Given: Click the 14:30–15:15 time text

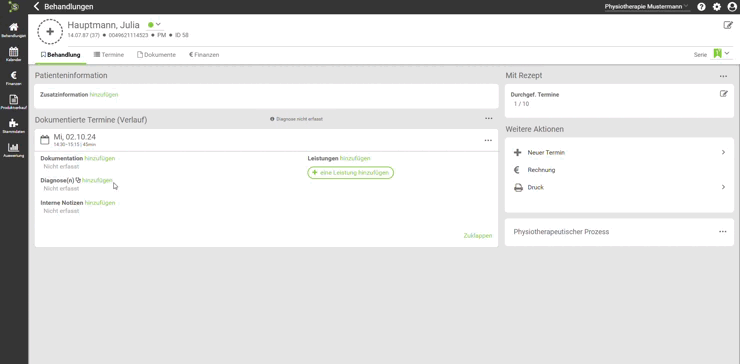Looking at the screenshot, I should click(66, 144).
